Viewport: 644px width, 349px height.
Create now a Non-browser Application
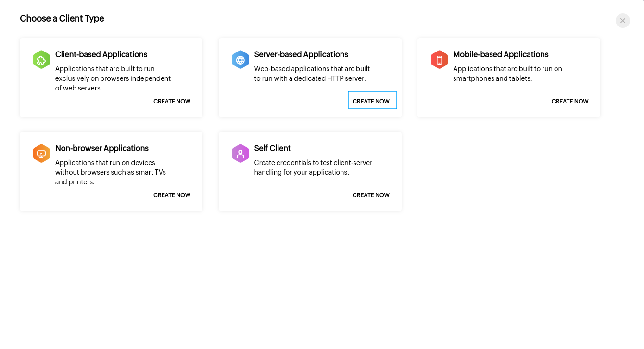172,195
